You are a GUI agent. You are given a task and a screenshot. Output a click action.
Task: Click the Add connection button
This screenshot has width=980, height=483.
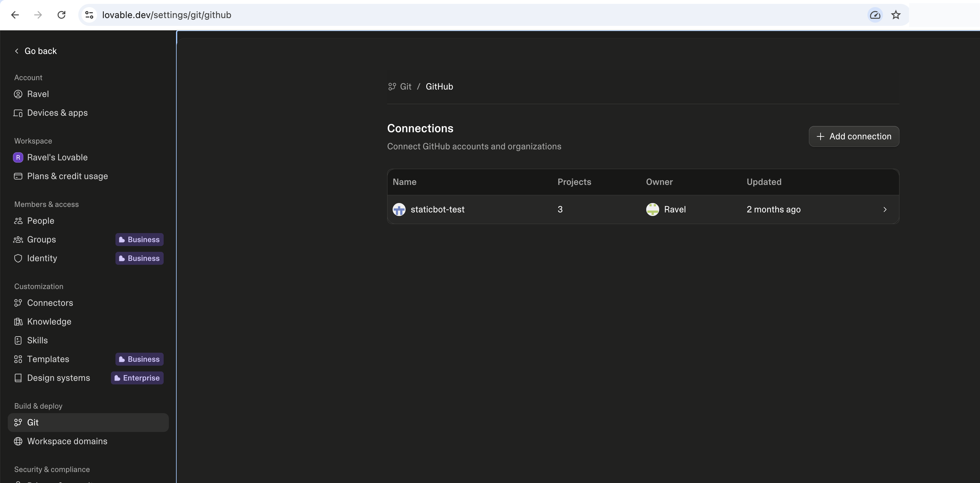[854, 136]
